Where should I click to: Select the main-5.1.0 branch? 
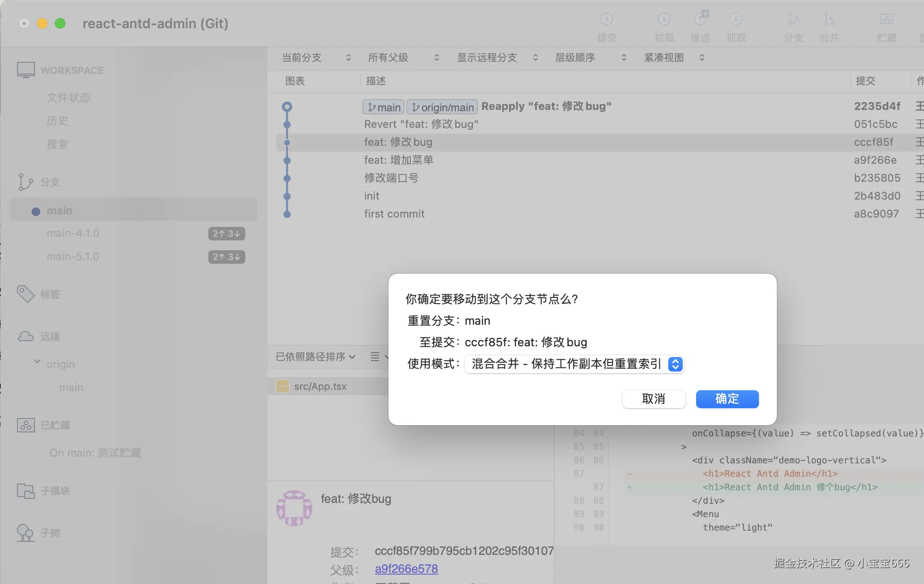[x=73, y=257]
